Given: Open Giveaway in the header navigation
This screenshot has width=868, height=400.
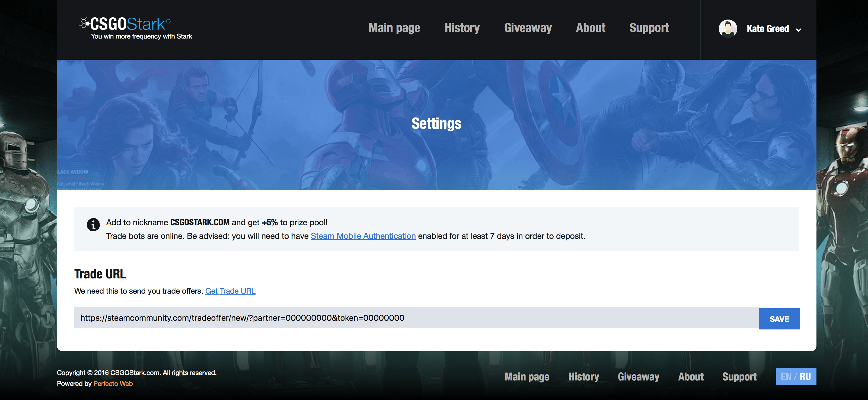Looking at the screenshot, I should [x=528, y=28].
